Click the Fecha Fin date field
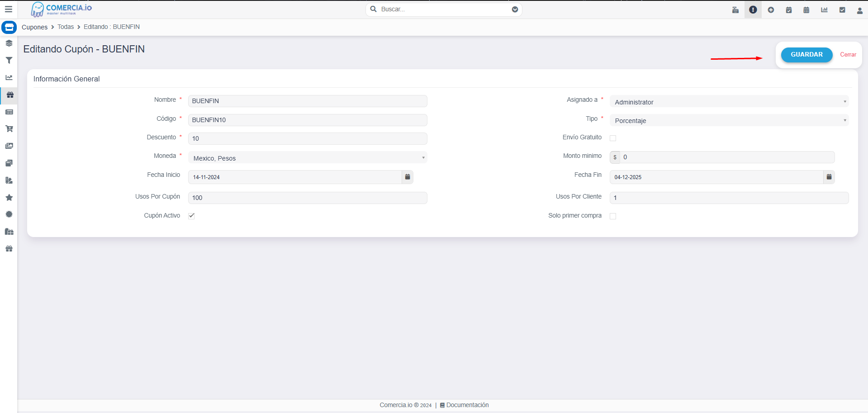Screen dimensions: 868x413 tap(716, 177)
